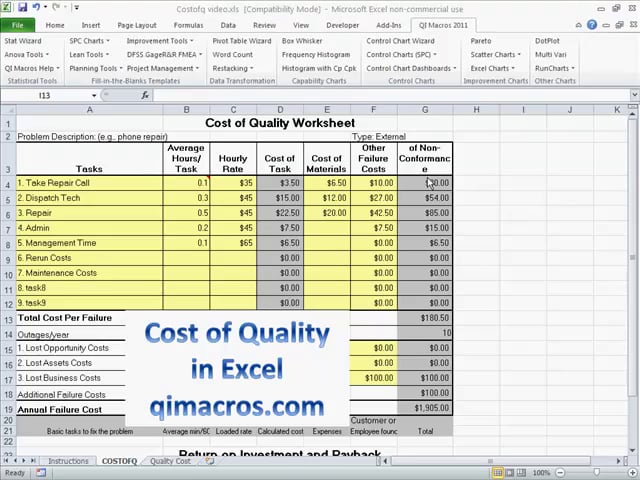Click Histogram with Cp Cpk button
The height and width of the screenshot is (480, 640).
[319, 69]
